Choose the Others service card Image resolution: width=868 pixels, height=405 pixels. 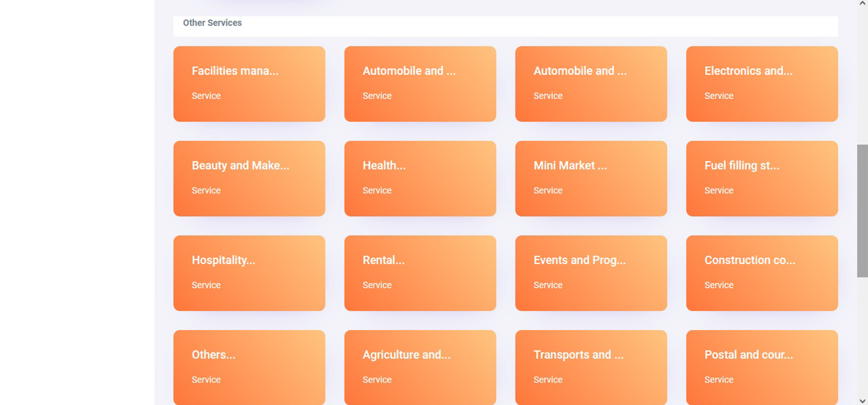pos(249,367)
